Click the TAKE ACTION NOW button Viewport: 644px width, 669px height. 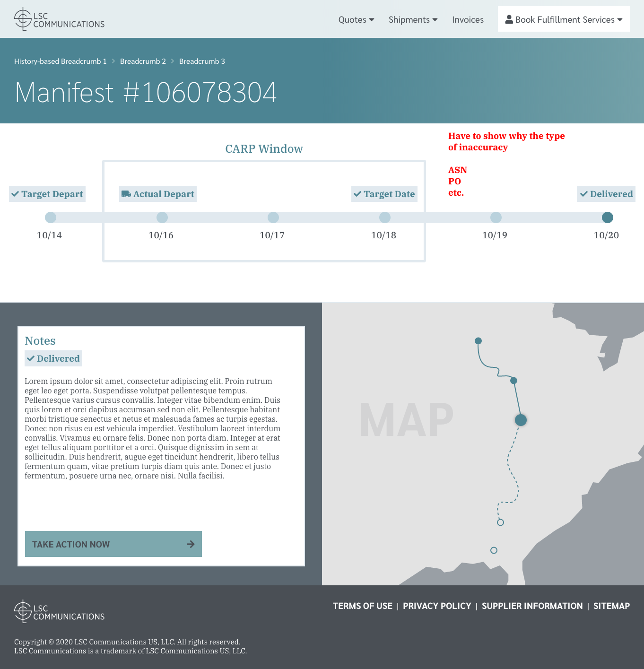pyautogui.click(x=113, y=544)
